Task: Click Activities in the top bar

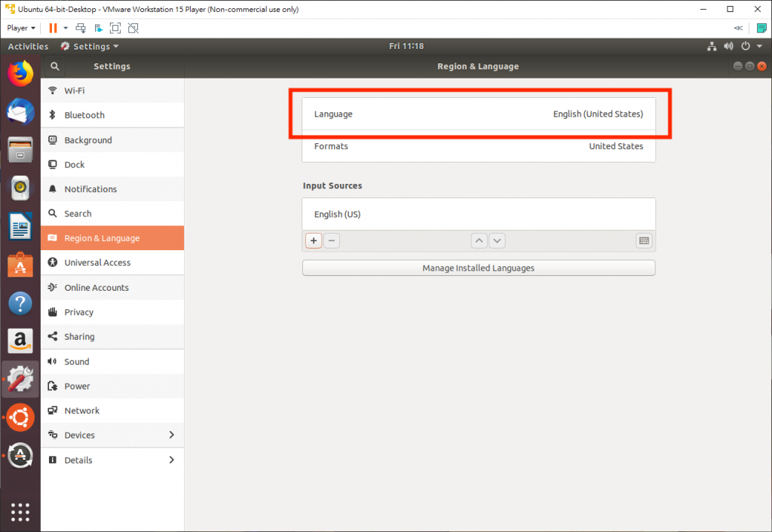Action: pyautogui.click(x=28, y=46)
